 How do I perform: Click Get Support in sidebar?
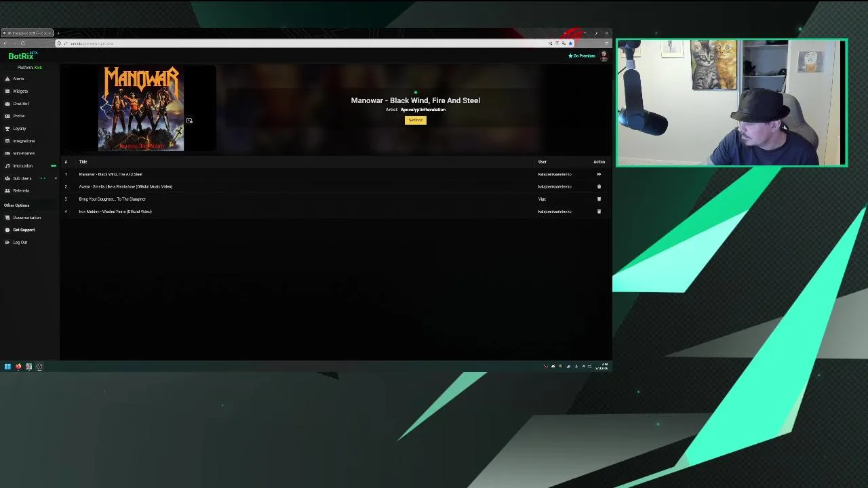[24, 230]
